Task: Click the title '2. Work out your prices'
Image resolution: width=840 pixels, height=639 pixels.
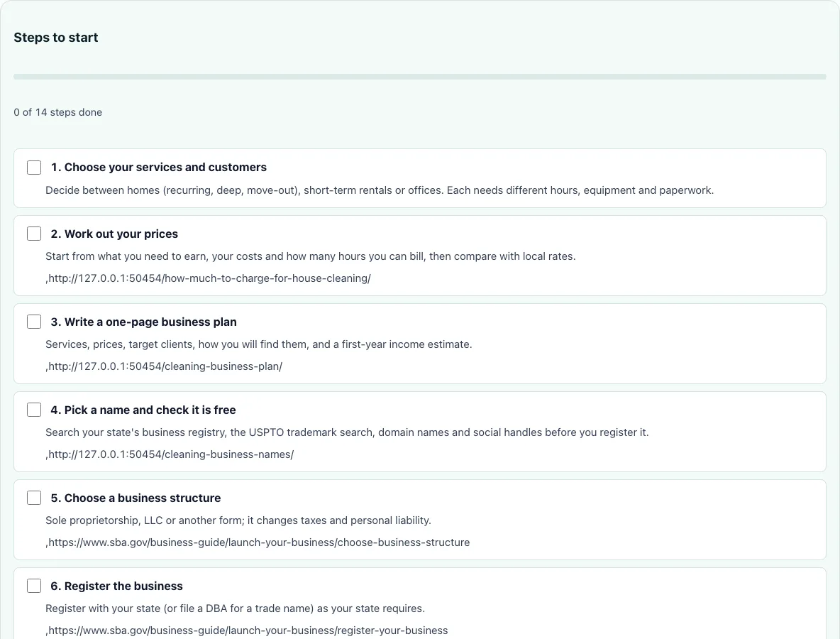Action: point(114,234)
